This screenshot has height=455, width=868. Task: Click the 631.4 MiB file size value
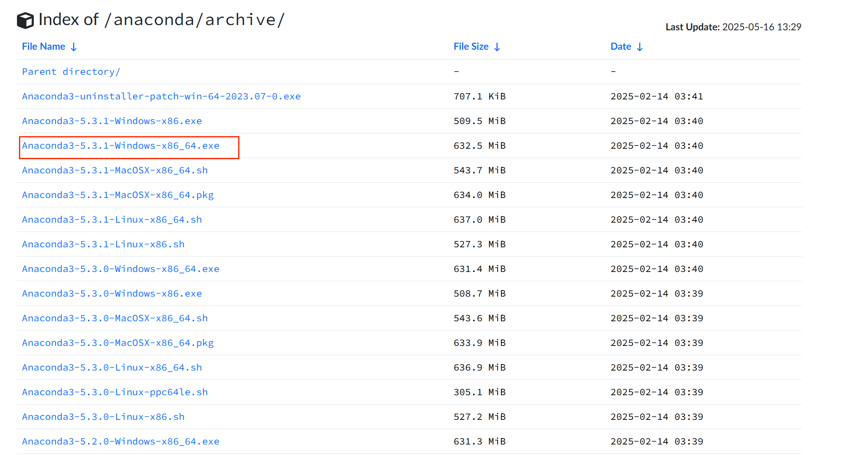click(x=480, y=269)
